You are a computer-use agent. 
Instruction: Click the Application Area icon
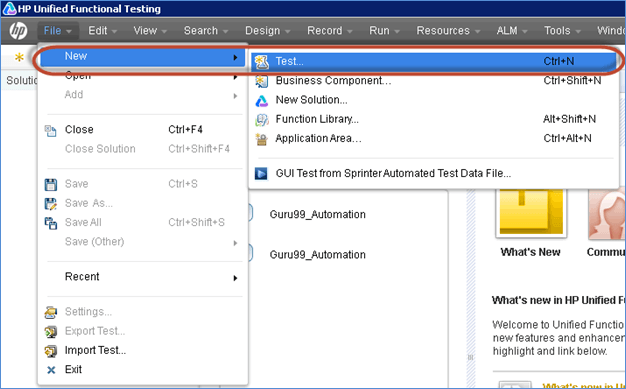pyautogui.click(x=262, y=139)
